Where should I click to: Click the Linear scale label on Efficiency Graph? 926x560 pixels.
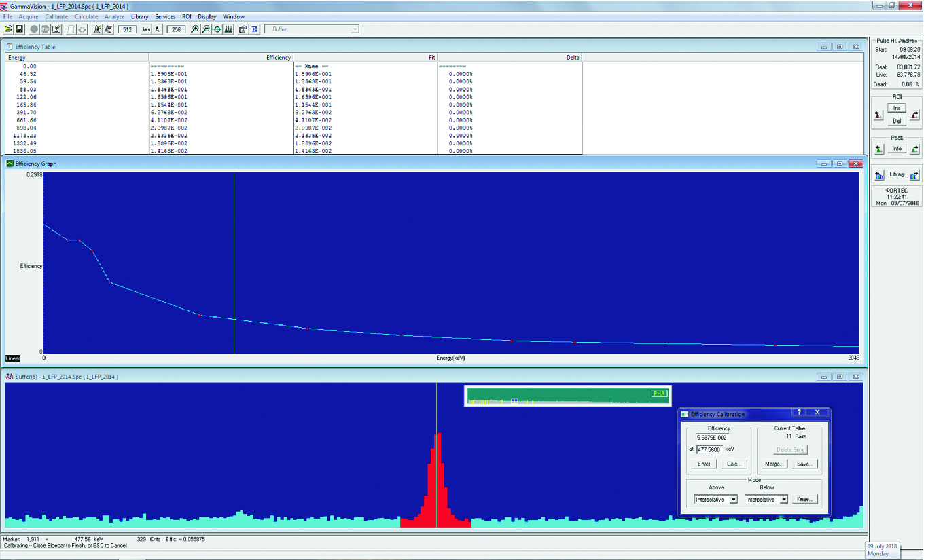13,358
